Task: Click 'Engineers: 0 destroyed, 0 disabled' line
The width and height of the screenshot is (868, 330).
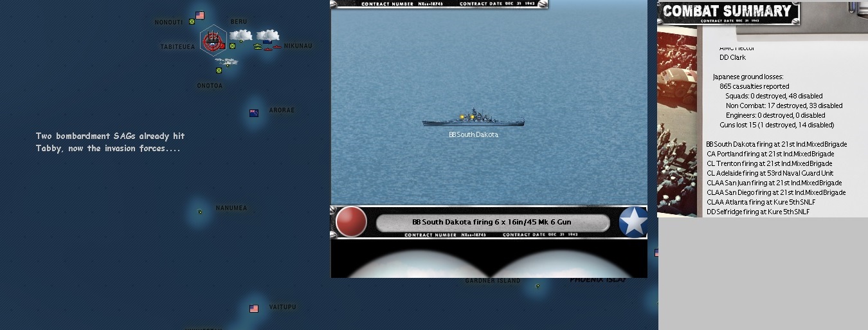Action: [x=777, y=115]
